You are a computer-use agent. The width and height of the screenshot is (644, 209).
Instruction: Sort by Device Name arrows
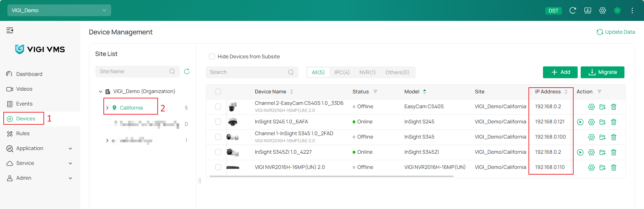[x=291, y=92]
